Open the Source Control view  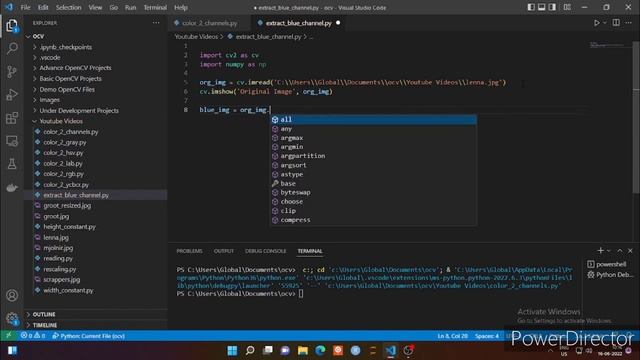pos(12,71)
